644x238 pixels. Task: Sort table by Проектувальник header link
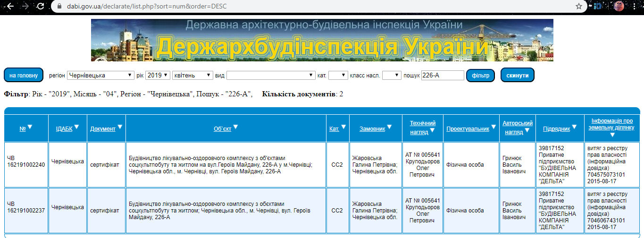tap(468, 128)
